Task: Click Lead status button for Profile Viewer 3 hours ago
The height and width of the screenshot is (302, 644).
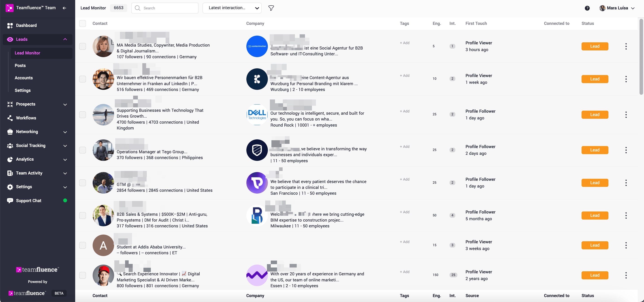Action: pyautogui.click(x=595, y=46)
